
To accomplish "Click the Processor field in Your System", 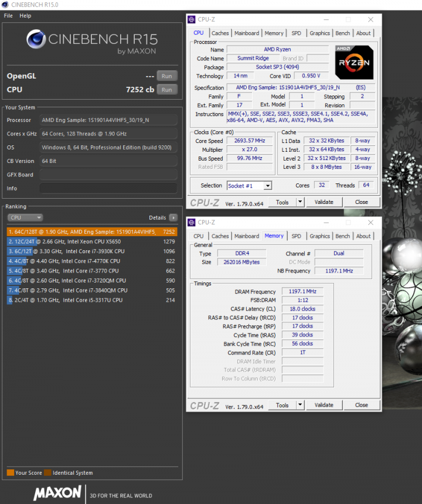I will [108, 120].
